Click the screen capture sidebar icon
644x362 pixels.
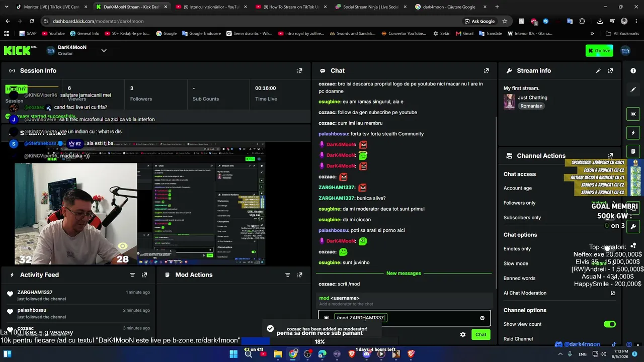click(633, 114)
